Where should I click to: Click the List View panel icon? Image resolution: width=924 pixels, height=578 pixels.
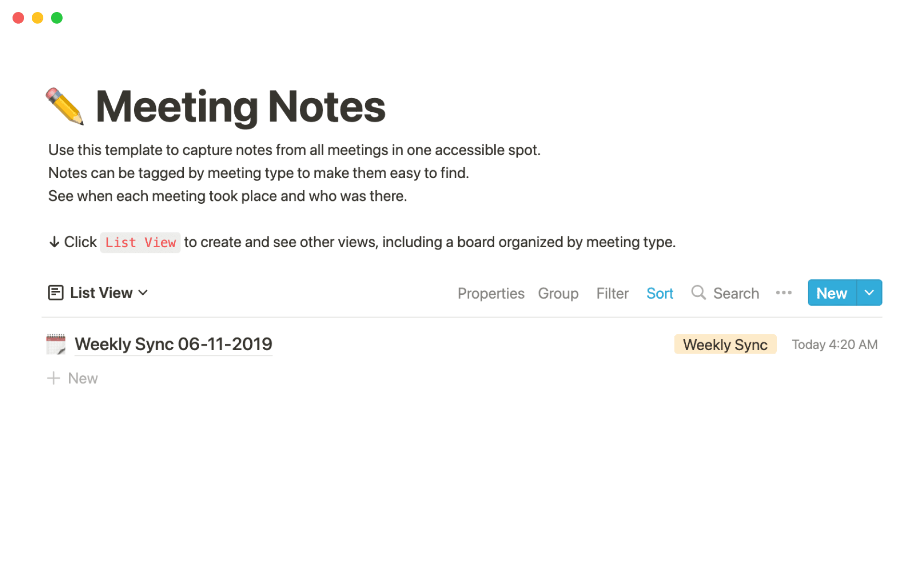tap(55, 292)
